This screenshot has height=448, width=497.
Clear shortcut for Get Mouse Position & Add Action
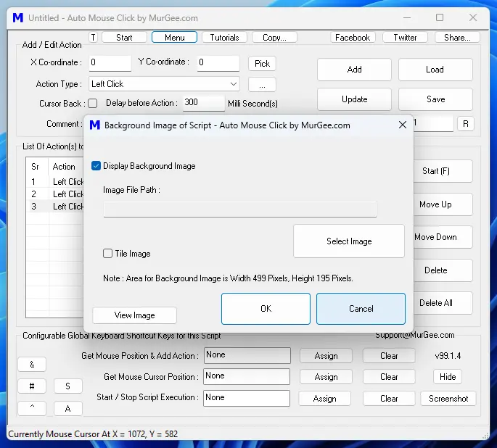coord(389,356)
